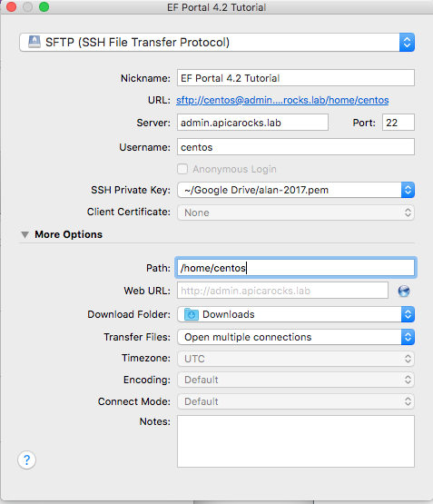Click the Downloads folder icon
This screenshot has width=433, height=504.
(192, 314)
